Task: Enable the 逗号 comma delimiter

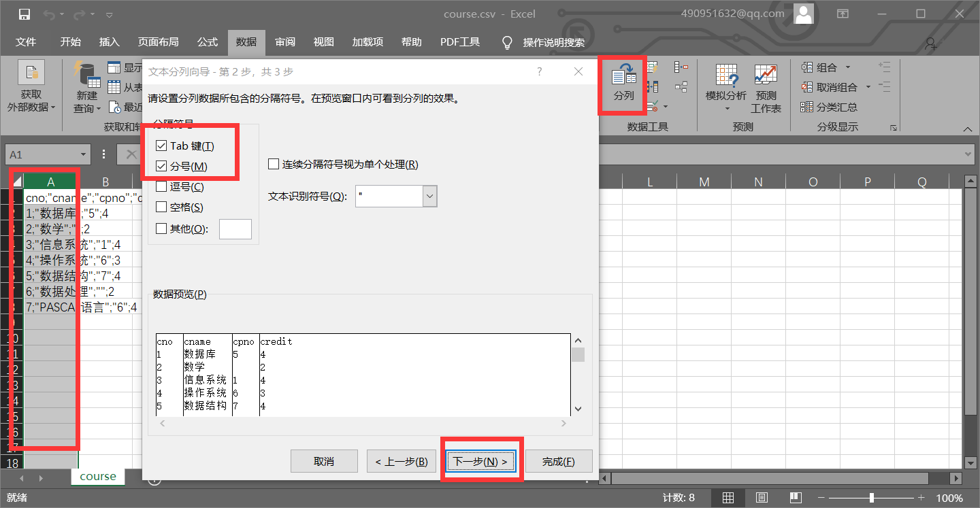Action: point(161,186)
